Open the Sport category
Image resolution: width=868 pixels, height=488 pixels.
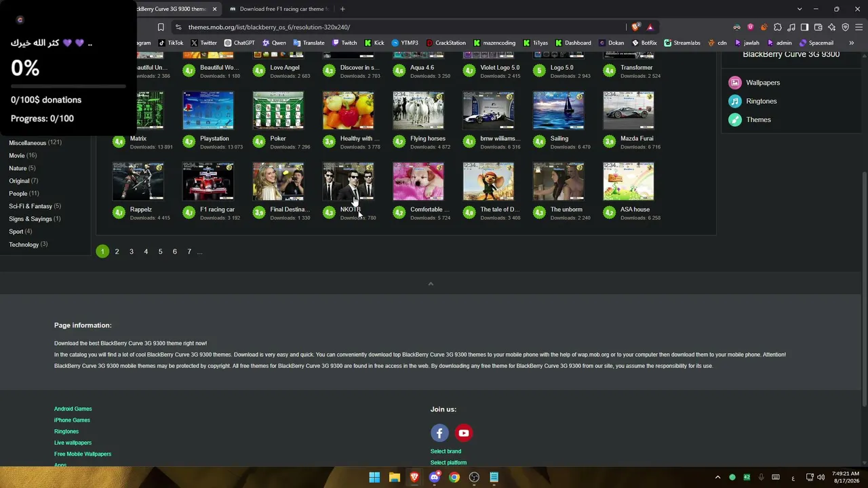(x=16, y=232)
